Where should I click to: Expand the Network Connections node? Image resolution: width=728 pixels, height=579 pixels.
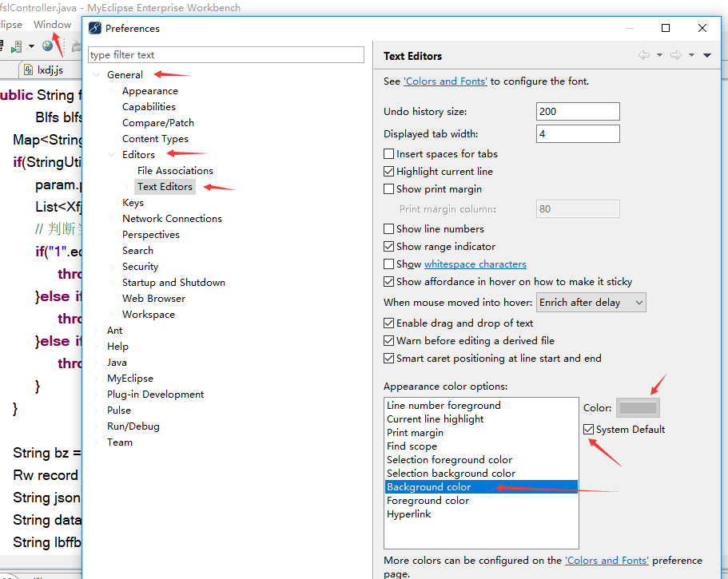click(111, 219)
